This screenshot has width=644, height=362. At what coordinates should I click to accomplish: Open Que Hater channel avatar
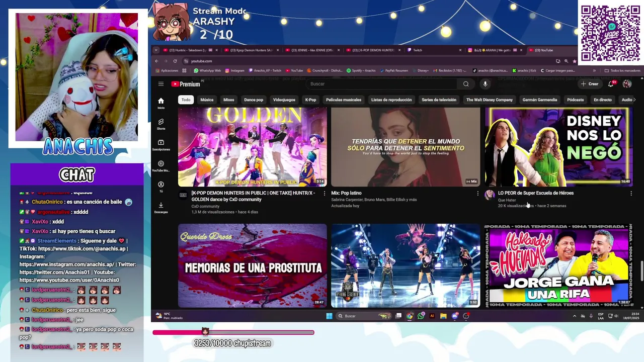(x=490, y=195)
